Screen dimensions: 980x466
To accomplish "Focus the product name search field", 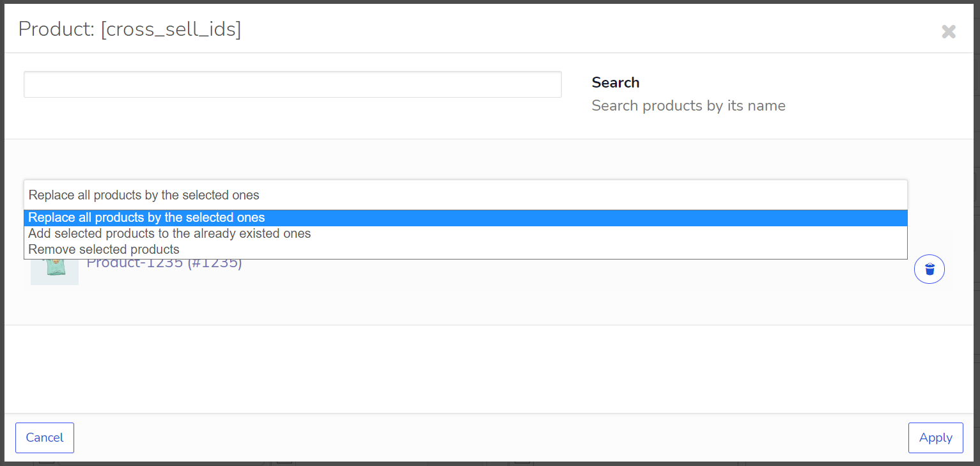I will pos(293,84).
